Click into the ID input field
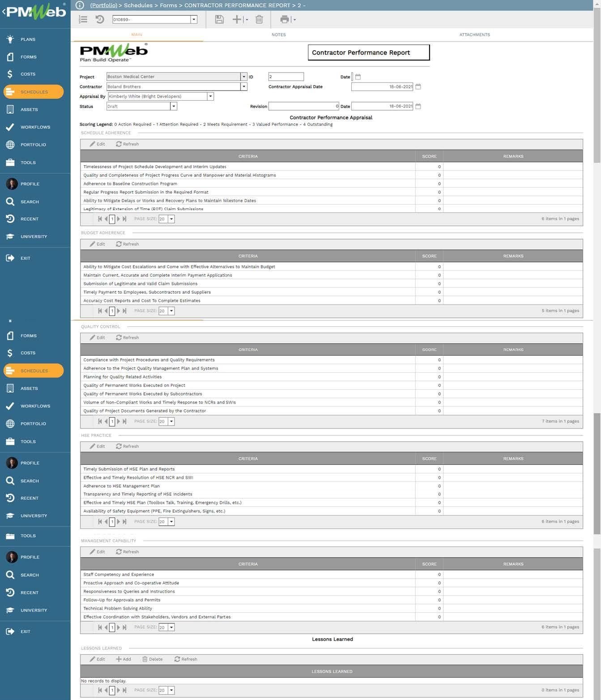Screen dimensions: 601x700 pos(286,77)
